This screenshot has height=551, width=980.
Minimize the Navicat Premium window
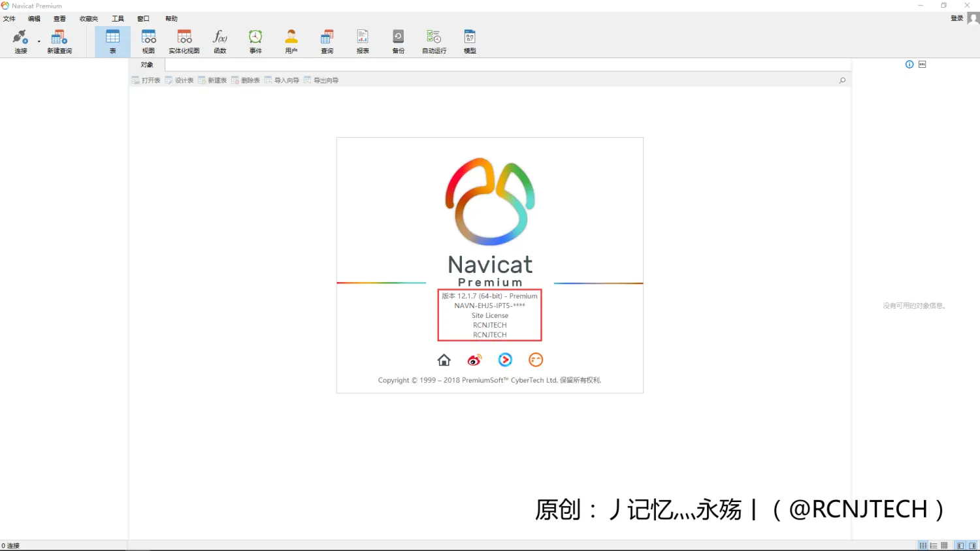[921, 5]
